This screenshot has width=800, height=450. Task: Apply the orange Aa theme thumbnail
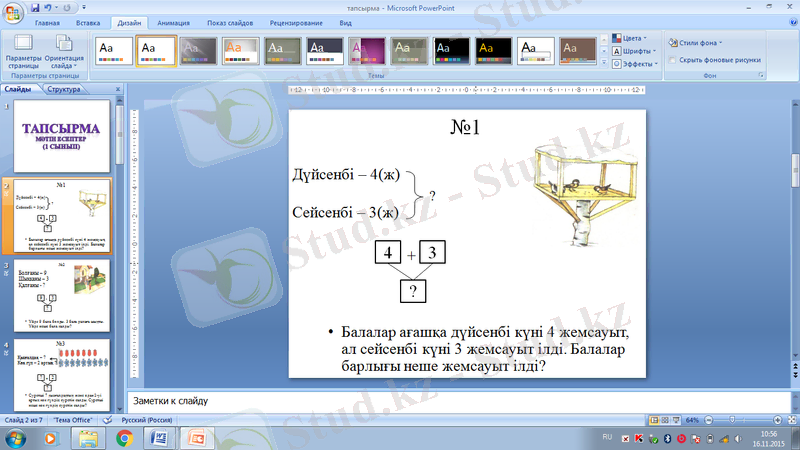pyautogui.click(x=240, y=51)
